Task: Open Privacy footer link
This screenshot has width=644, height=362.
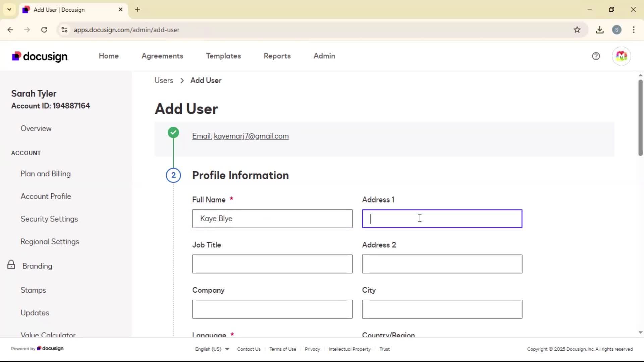Action: point(312,349)
